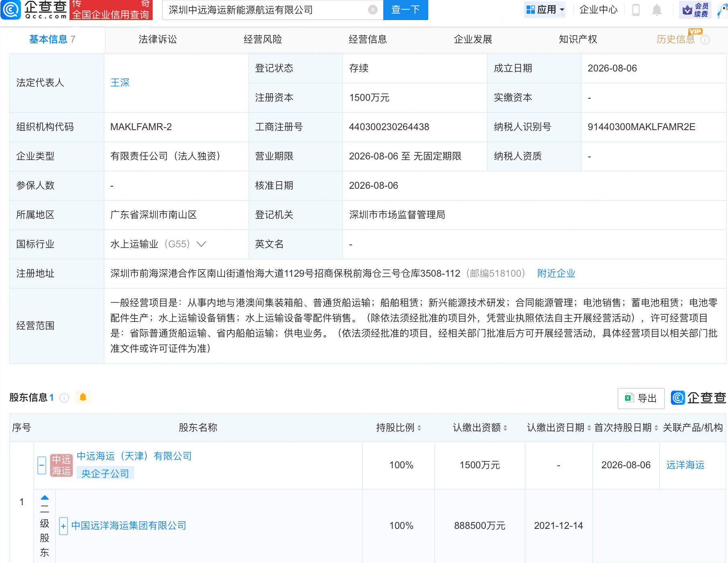This screenshot has width=728, height=563.
Task: Expand the 水上运输业 industry chevron
Action: pyautogui.click(x=201, y=244)
